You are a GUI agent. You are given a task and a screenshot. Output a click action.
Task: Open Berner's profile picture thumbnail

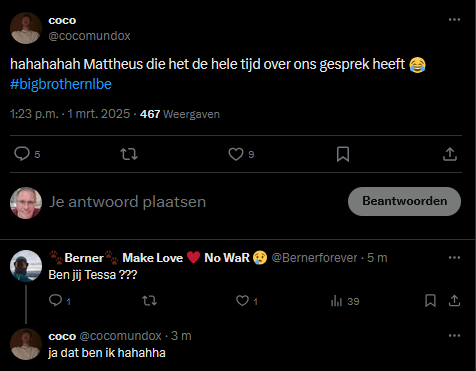click(x=26, y=266)
